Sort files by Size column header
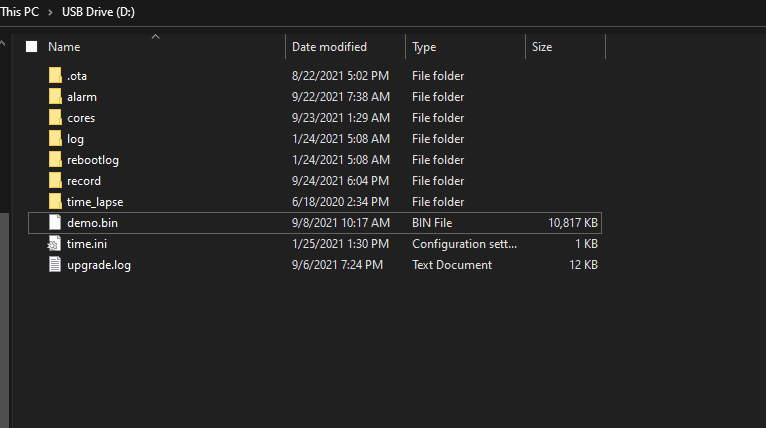Screen dimensions: 766x428 pos(542,47)
